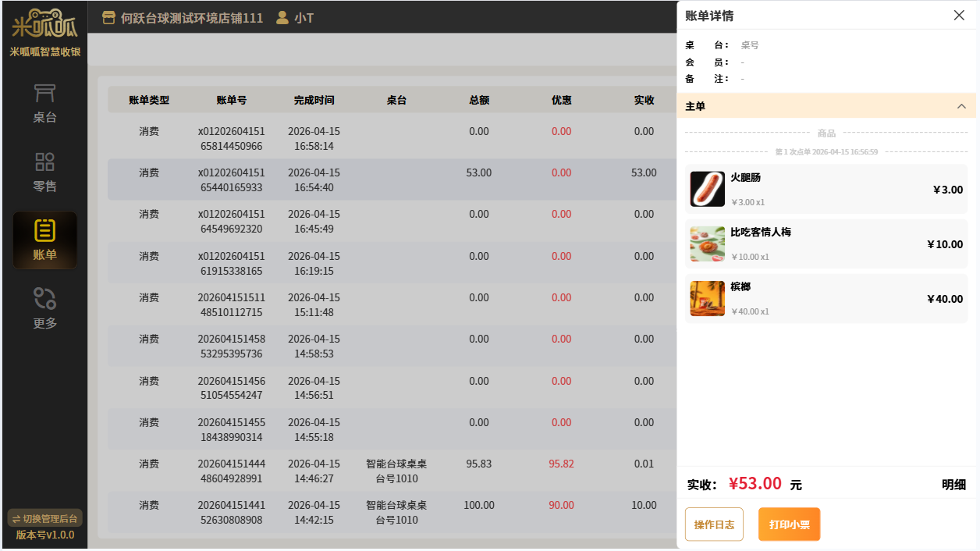This screenshot has width=980, height=551.
Task: Click the store icon beside 何跃台球测试环境店铺111
Action: point(108,18)
